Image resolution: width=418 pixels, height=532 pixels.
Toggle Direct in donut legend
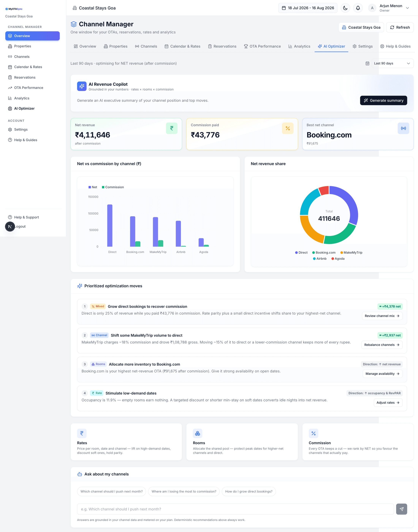click(301, 253)
